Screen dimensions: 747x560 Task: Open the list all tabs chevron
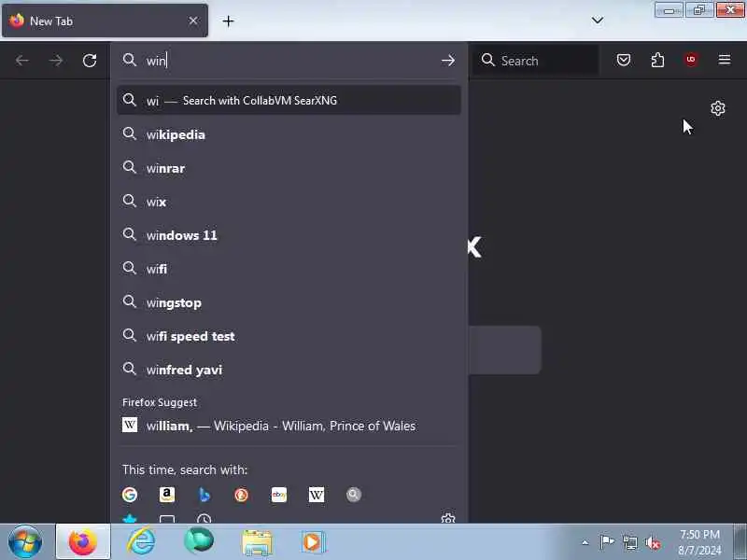[x=598, y=21]
